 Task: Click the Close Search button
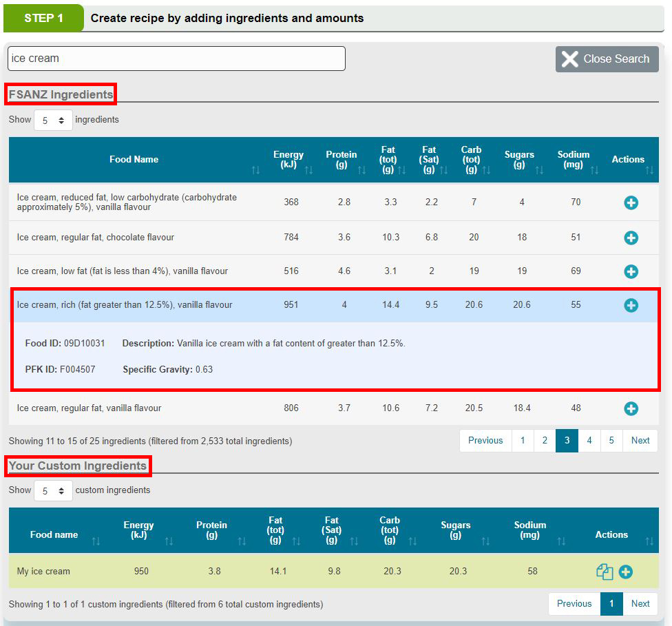pyautogui.click(x=607, y=59)
